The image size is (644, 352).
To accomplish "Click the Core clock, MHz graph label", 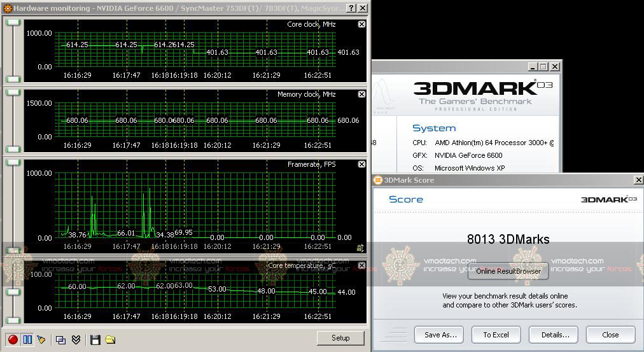I will coord(311,24).
